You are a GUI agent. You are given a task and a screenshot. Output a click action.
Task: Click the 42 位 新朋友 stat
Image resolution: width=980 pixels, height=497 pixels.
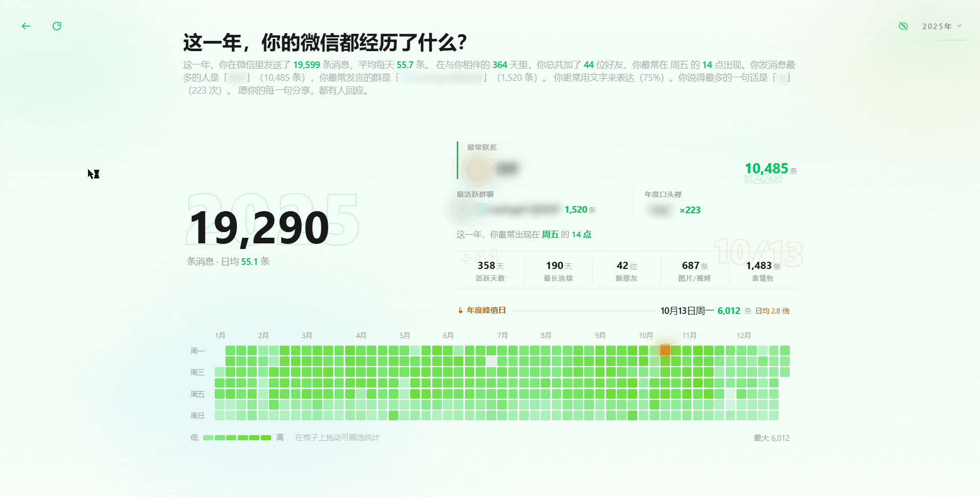coord(627,271)
